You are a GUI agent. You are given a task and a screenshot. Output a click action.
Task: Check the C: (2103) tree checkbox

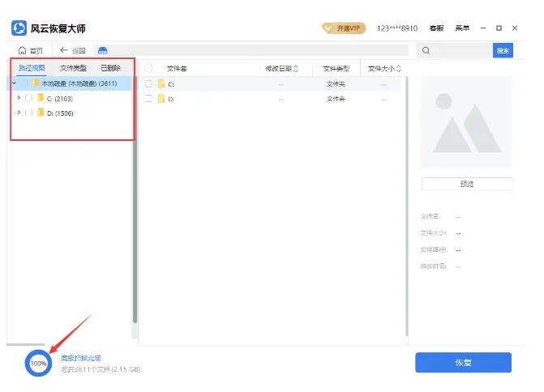[x=29, y=98]
